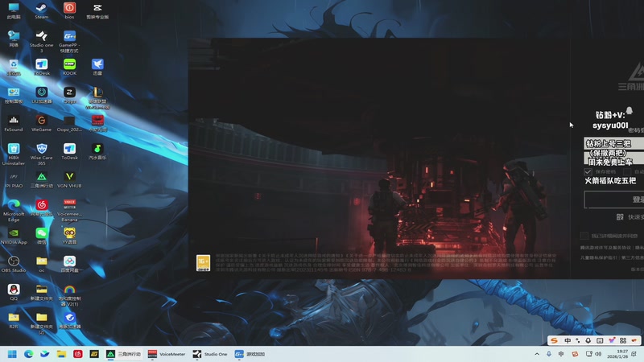644x362 pixels.
Task: Open the Baidu Netdisk cloud desktop icon
Action: coord(69,264)
